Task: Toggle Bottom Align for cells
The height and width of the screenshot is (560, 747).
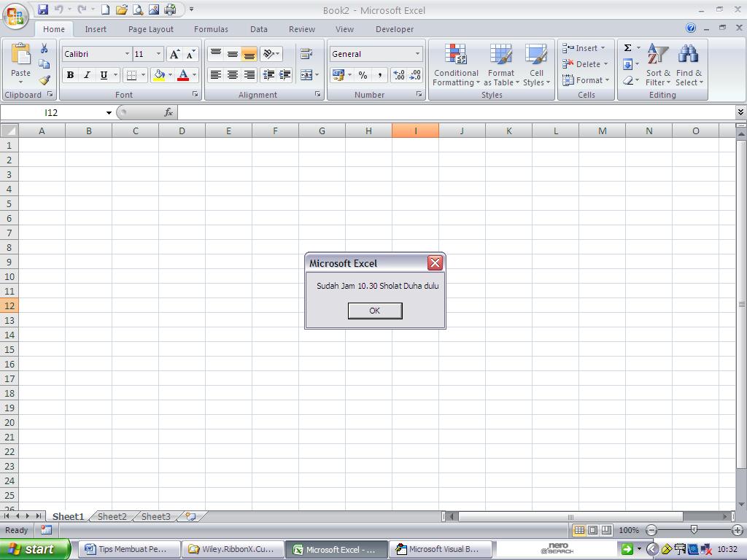Action: tap(249, 54)
